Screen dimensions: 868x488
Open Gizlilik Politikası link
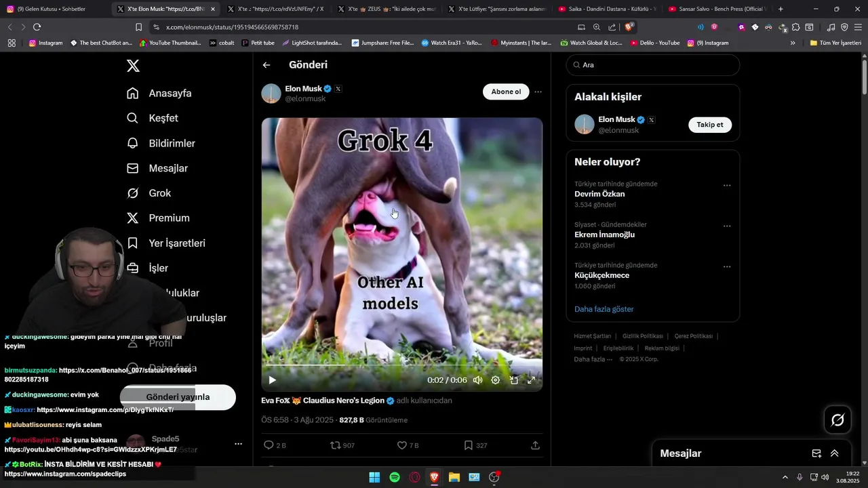click(643, 336)
